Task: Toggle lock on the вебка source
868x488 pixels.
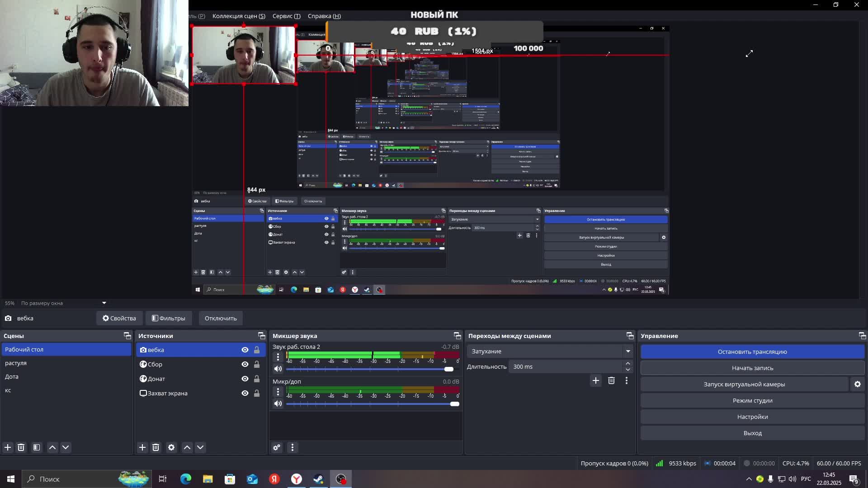Action: [x=257, y=350]
